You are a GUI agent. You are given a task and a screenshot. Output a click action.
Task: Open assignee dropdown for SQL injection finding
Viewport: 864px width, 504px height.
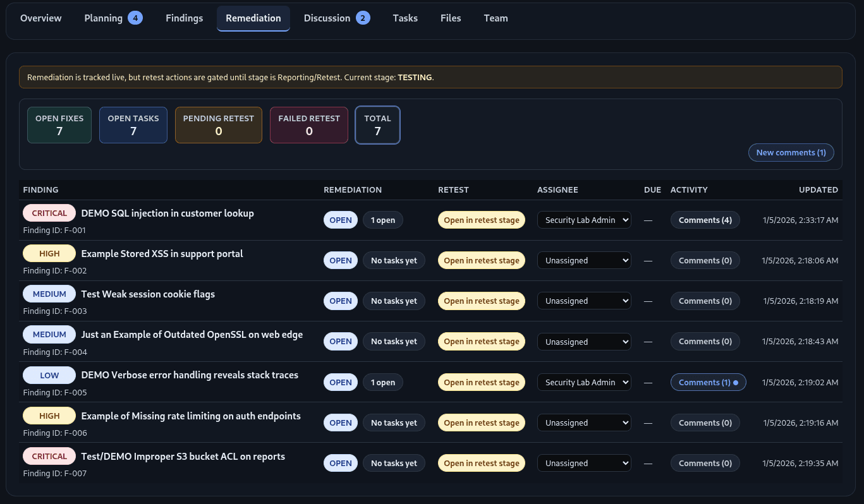pyautogui.click(x=584, y=220)
